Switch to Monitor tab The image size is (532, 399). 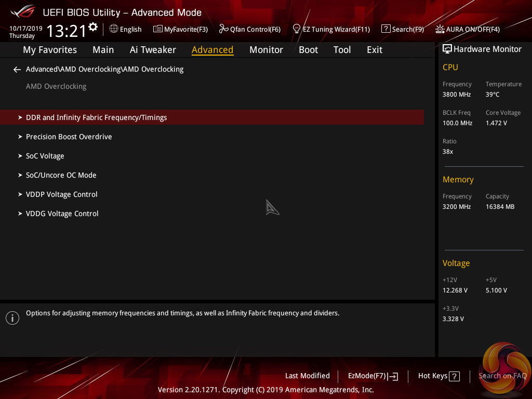[266, 50]
